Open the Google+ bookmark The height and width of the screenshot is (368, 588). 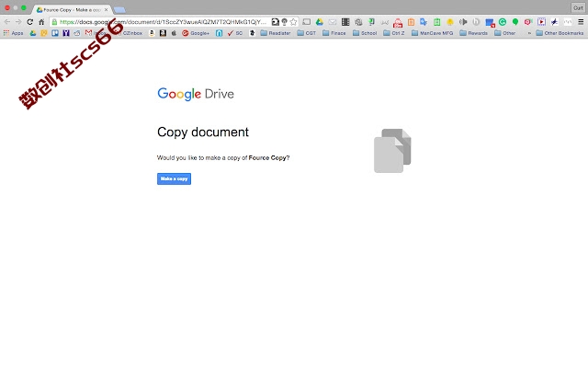tap(196, 33)
